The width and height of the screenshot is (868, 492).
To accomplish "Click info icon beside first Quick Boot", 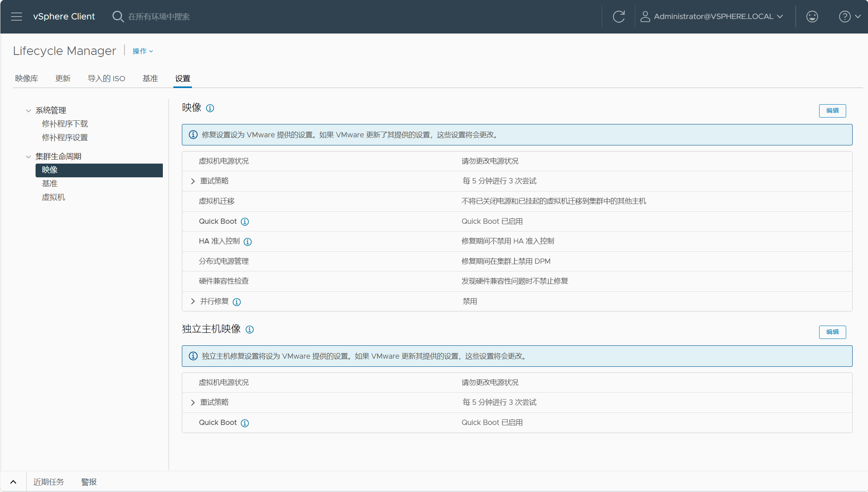I will click(x=245, y=222).
